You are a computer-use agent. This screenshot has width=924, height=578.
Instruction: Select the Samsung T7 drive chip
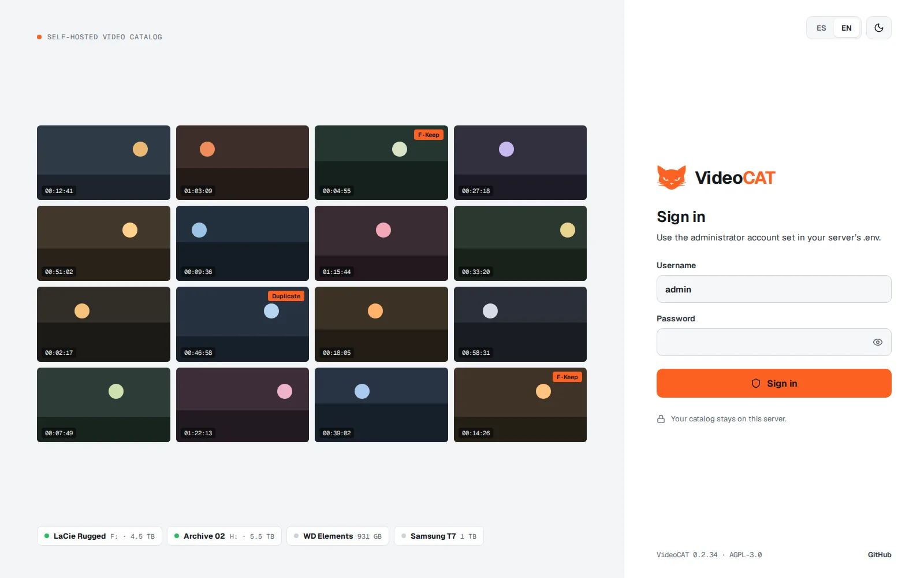coord(439,536)
